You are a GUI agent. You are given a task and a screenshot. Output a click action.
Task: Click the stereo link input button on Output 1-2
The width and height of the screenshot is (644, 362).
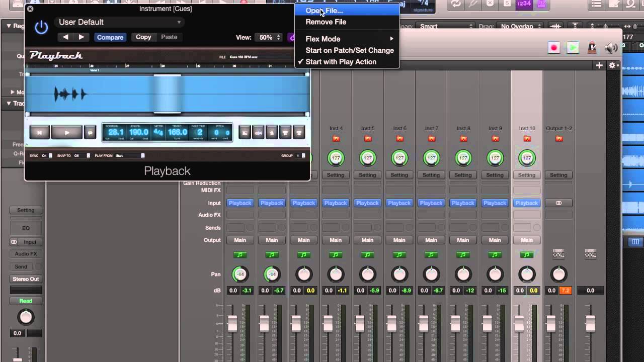(558, 203)
